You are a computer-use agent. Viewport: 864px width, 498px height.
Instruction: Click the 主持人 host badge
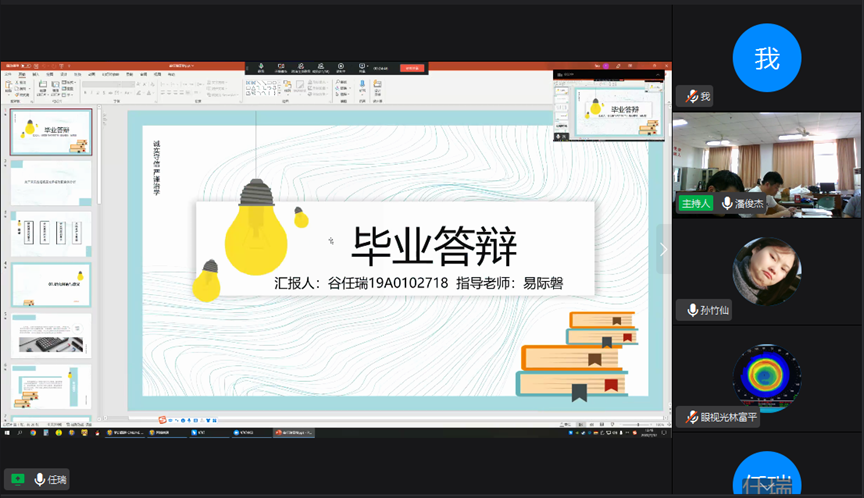pyautogui.click(x=696, y=203)
